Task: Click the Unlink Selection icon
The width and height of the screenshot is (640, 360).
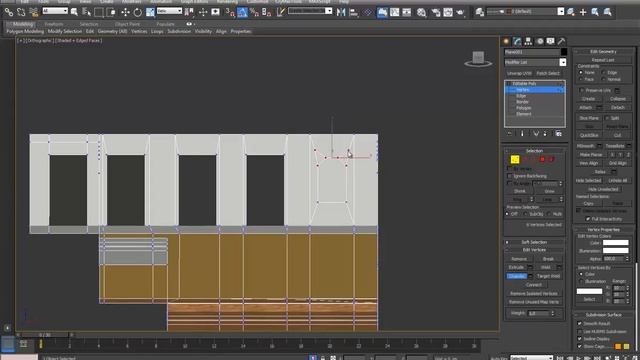Action: 21,12
